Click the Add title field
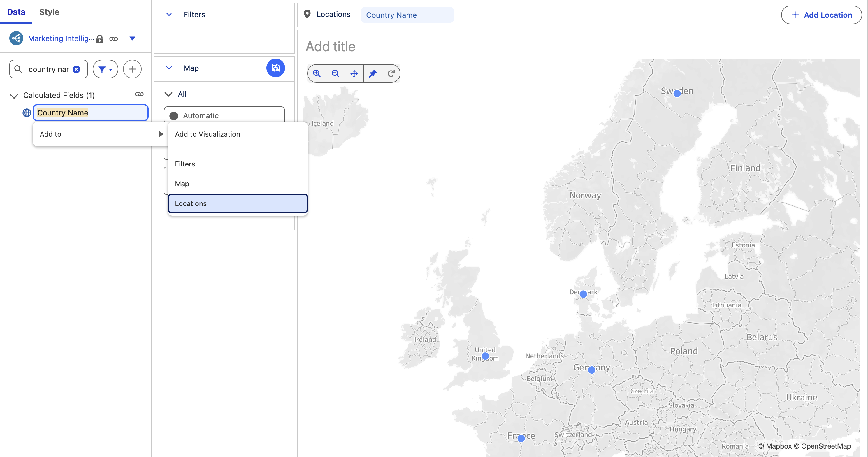Image resolution: width=868 pixels, height=457 pixels. 330,47
